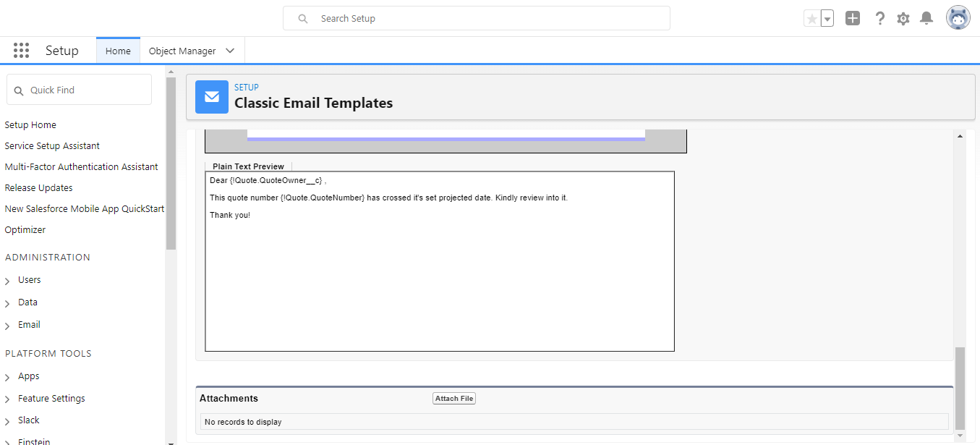Switch to the Home tab
The width and height of the screenshot is (980, 445).
[x=118, y=51]
